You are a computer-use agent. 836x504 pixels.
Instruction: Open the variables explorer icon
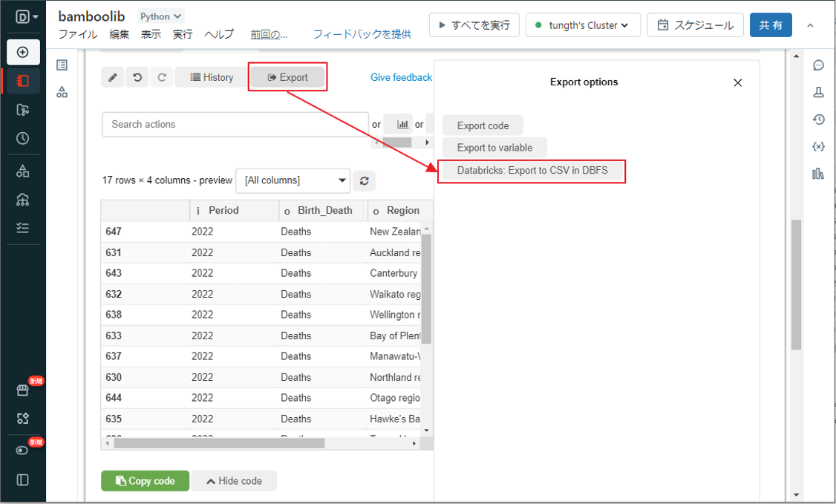pyautogui.click(x=818, y=146)
